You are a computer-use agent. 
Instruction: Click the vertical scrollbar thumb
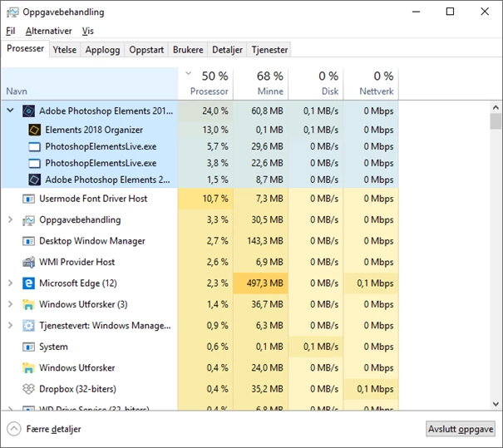[x=496, y=121]
